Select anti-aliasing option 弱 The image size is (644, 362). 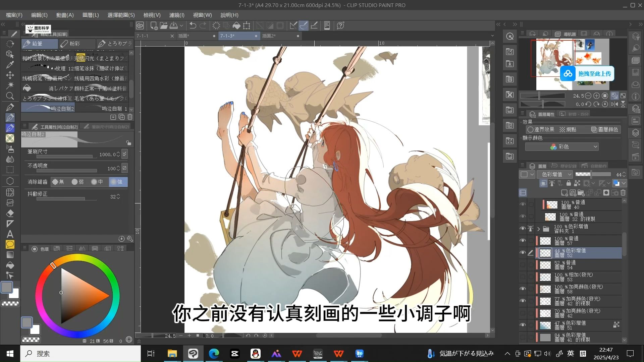pyautogui.click(x=77, y=182)
